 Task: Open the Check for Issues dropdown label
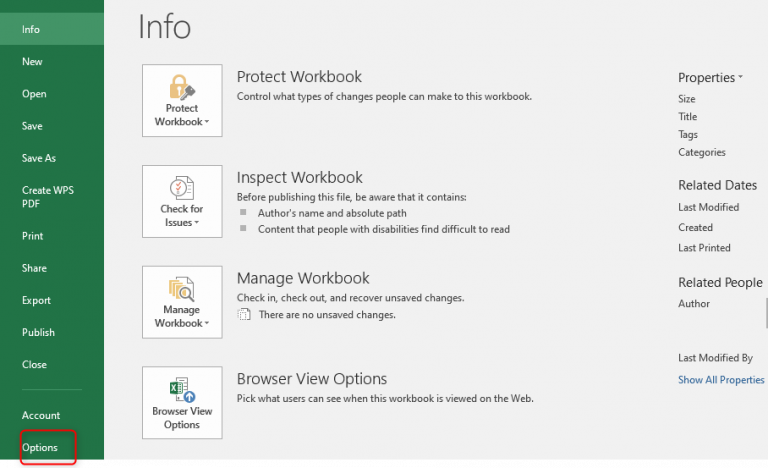click(182, 216)
